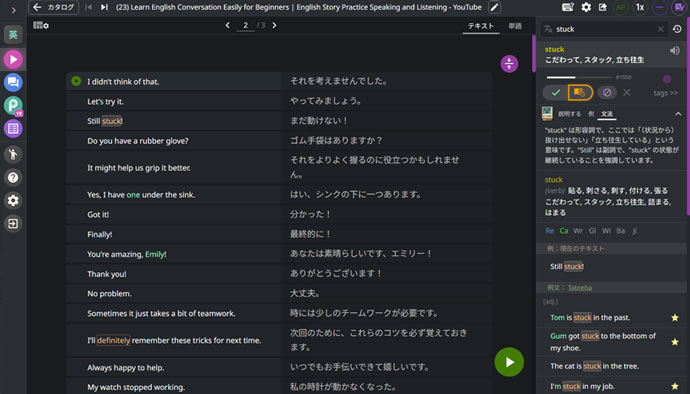Click the purple split view divider button
The image size is (690, 394).
(x=509, y=64)
